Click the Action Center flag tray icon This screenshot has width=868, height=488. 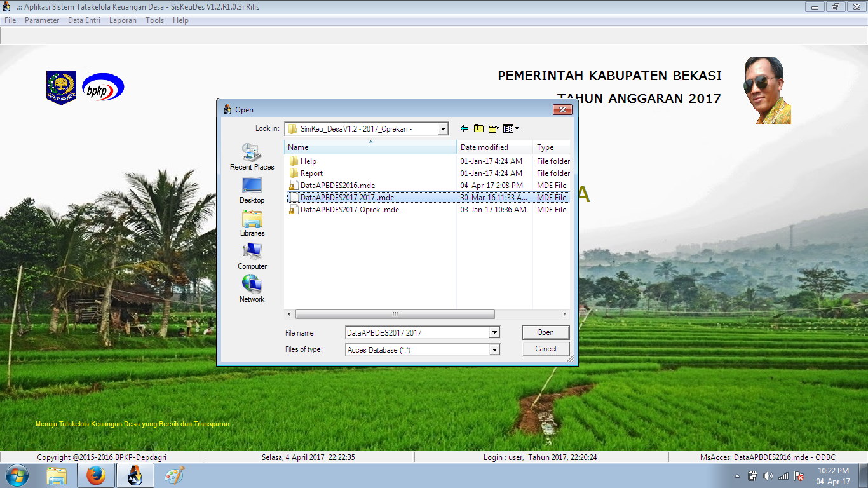(x=799, y=476)
